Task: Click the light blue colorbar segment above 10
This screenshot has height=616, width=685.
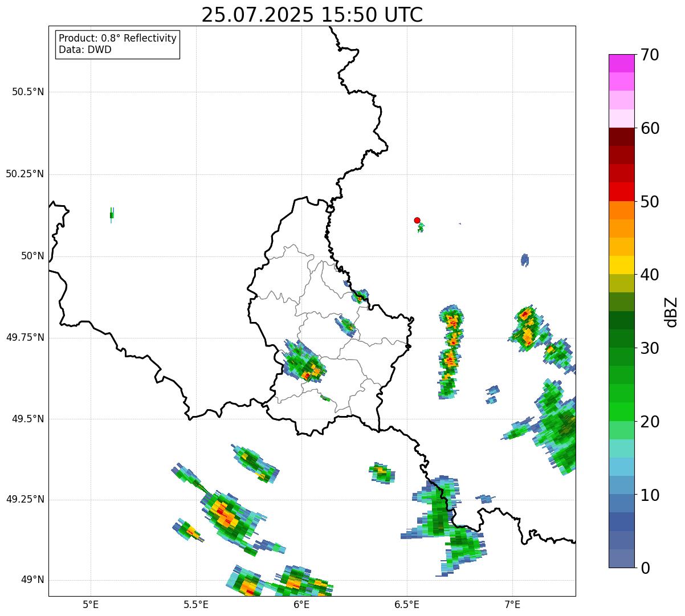Action: pos(621,485)
